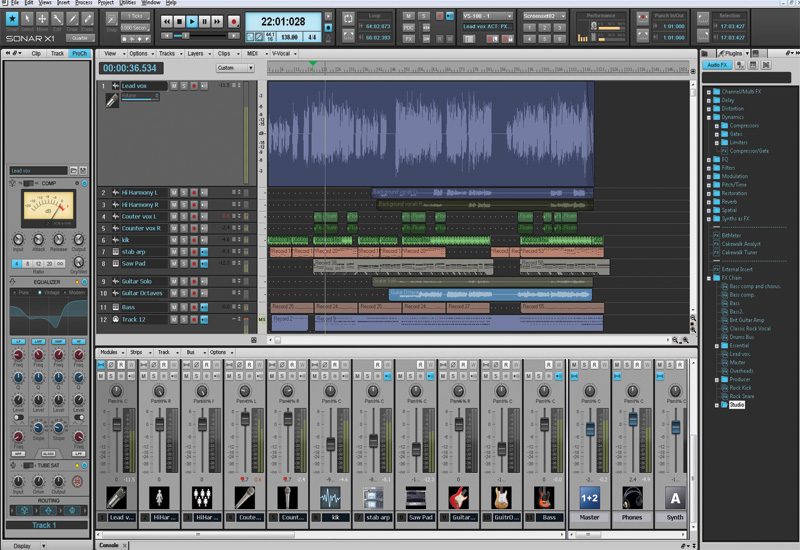Open the Process menu
This screenshot has width=800, height=550.
(x=84, y=3)
